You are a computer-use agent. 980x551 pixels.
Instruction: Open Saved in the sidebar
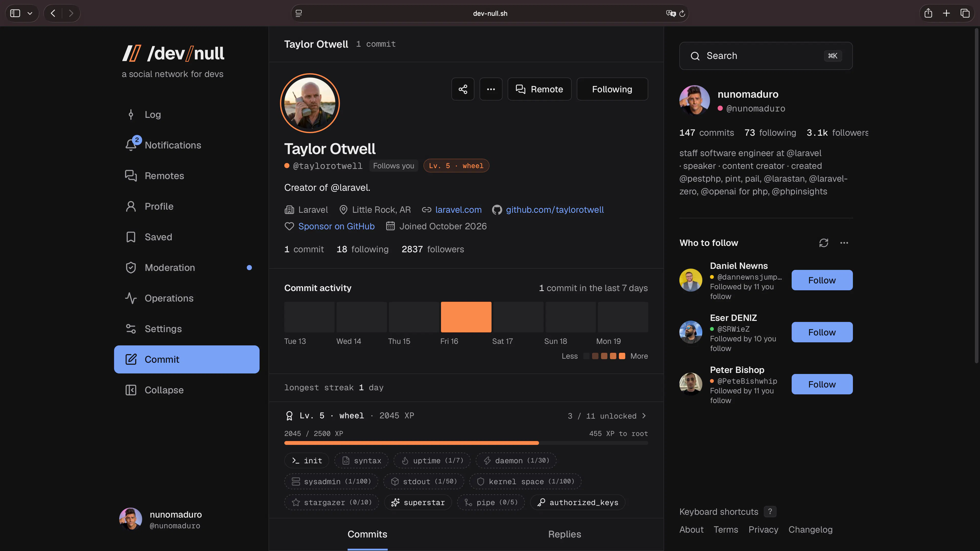coord(186,237)
